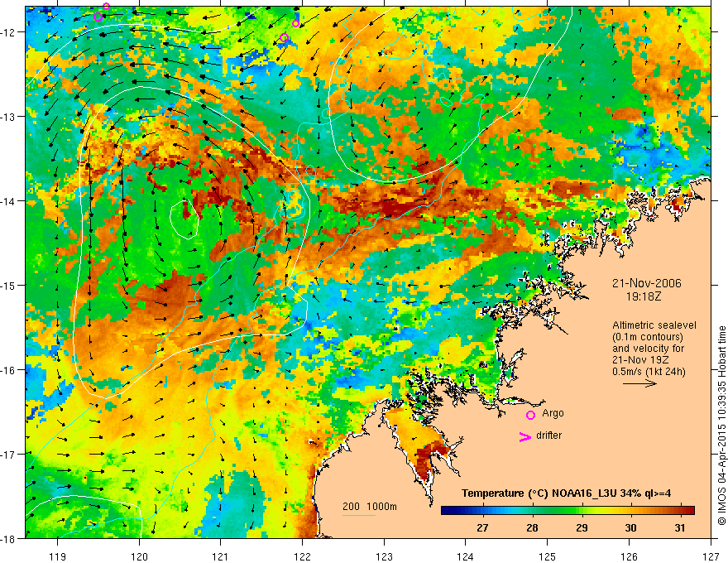Image resolution: width=728 pixels, height=563 pixels.
Task: Click the date label '21-Nov-2006'
Action: (x=646, y=283)
